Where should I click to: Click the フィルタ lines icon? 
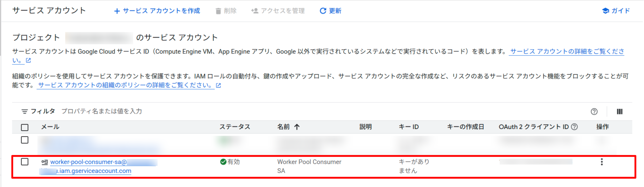(x=25, y=112)
